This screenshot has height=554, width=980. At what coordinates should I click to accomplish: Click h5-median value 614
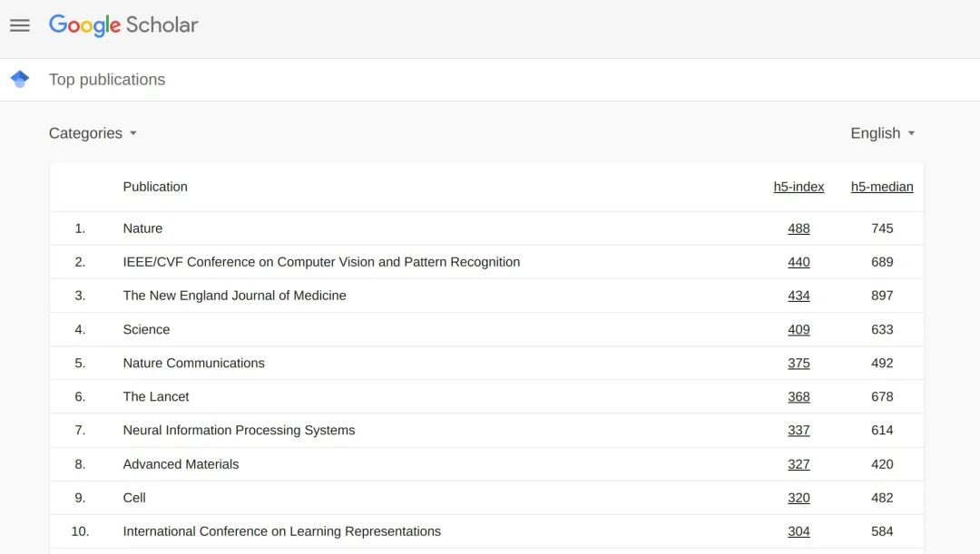point(882,431)
